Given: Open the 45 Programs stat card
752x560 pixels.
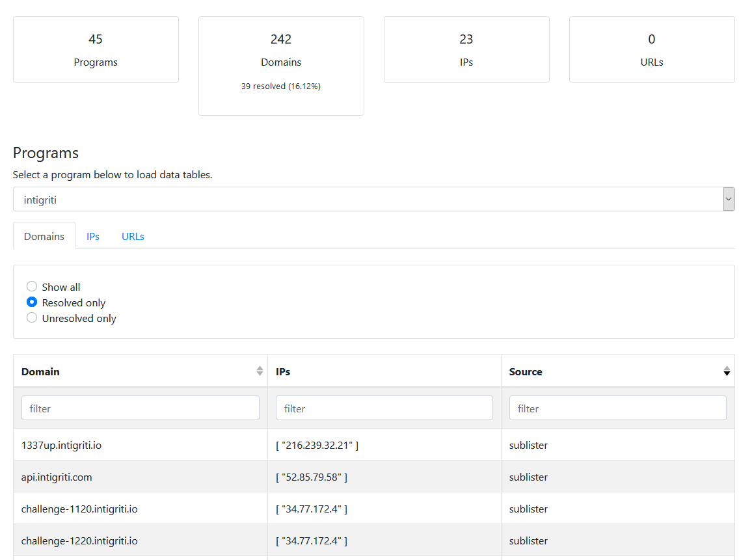Looking at the screenshot, I should 96,49.
